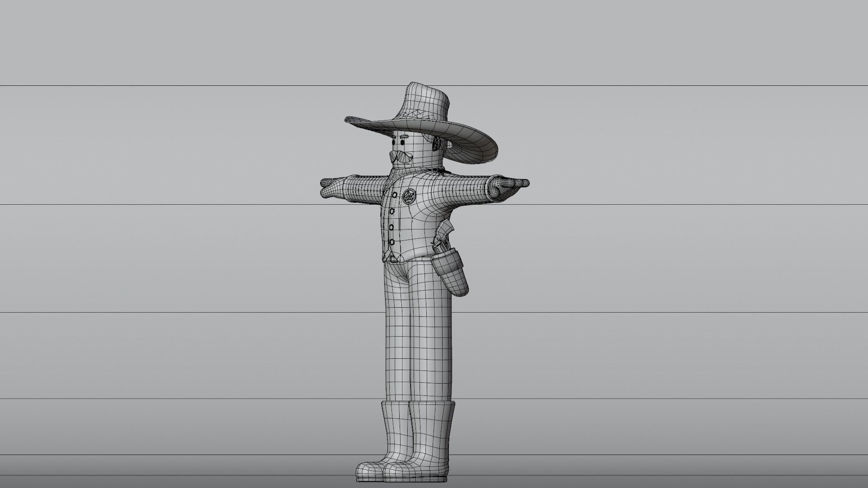Viewport: 868px width, 488px height.
Task: Click the top vest button
Action: [394, 196]
